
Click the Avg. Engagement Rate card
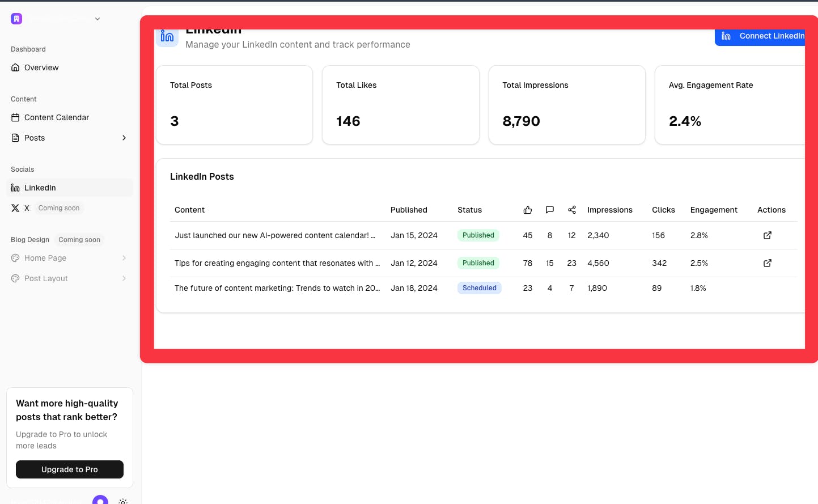click(x=730, y=105)
